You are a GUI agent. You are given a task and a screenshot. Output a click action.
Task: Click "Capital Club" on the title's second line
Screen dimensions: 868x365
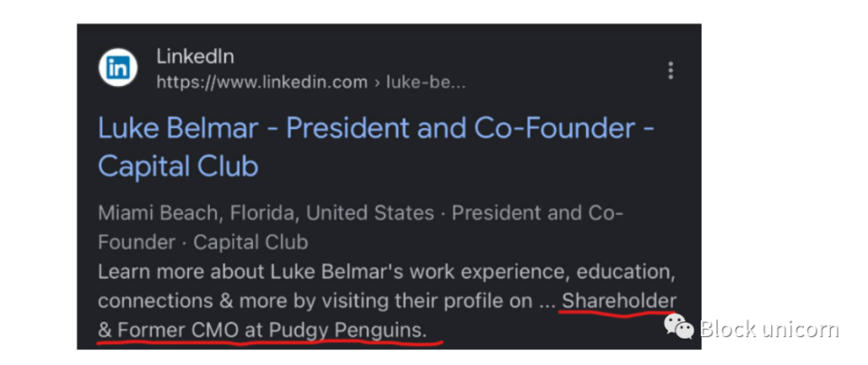[178, 166]
